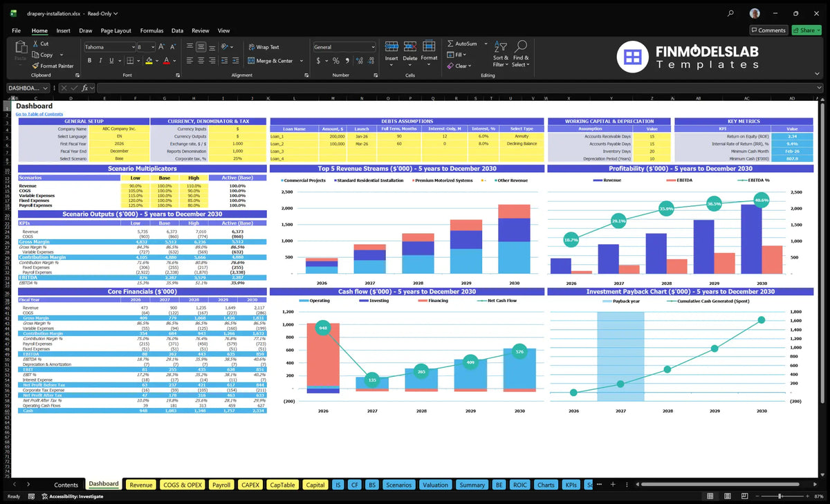830x504 pixels.
Task: Toggle Wrap Text
Action: 264,47
